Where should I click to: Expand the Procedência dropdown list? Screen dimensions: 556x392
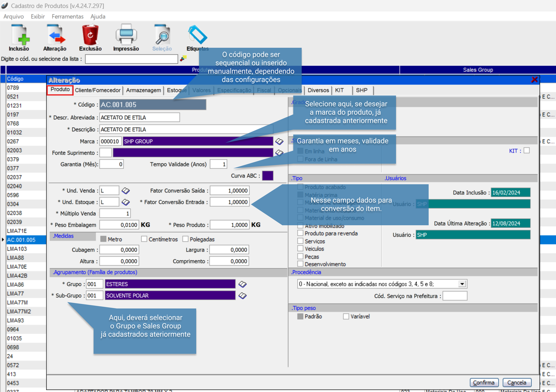click(x=462, y=284)
